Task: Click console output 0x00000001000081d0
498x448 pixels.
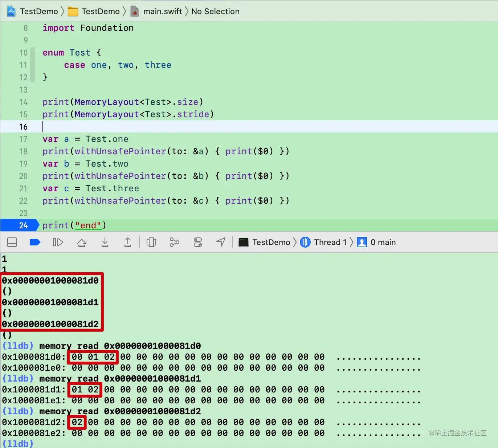Action: pos(50,281)
